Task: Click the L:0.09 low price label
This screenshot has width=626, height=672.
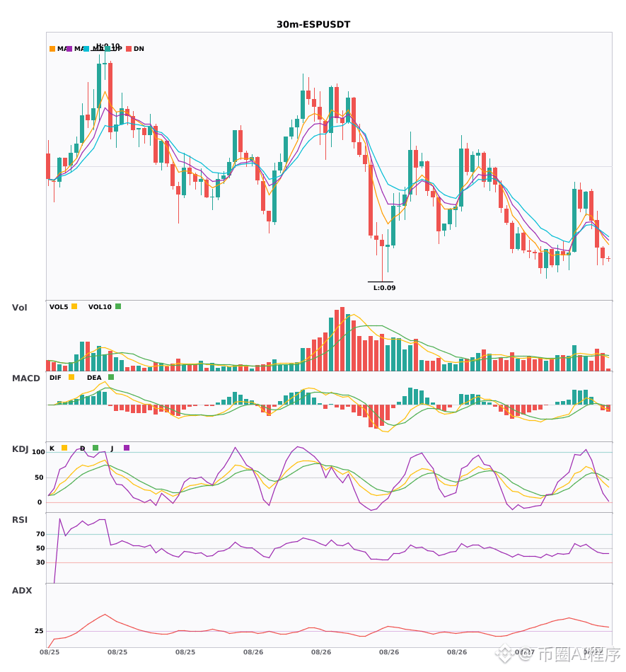Action: pyautogui.click(x=384, y=288)
